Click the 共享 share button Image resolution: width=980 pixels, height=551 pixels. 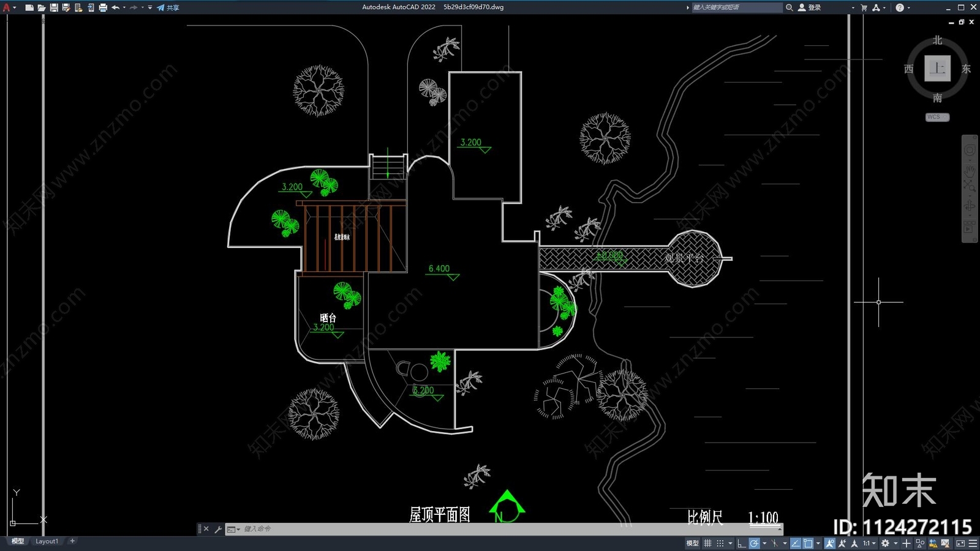click(168, 7)
